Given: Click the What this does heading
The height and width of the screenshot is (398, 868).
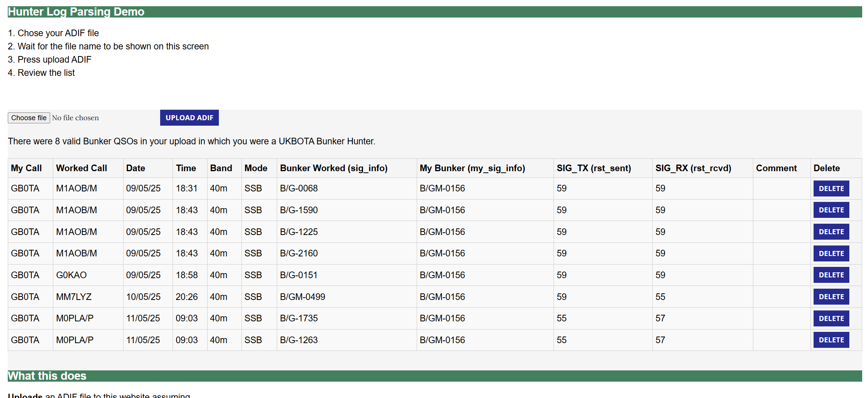Looking at the screenshot, I should pyautogui.click(x=47, y=376).
